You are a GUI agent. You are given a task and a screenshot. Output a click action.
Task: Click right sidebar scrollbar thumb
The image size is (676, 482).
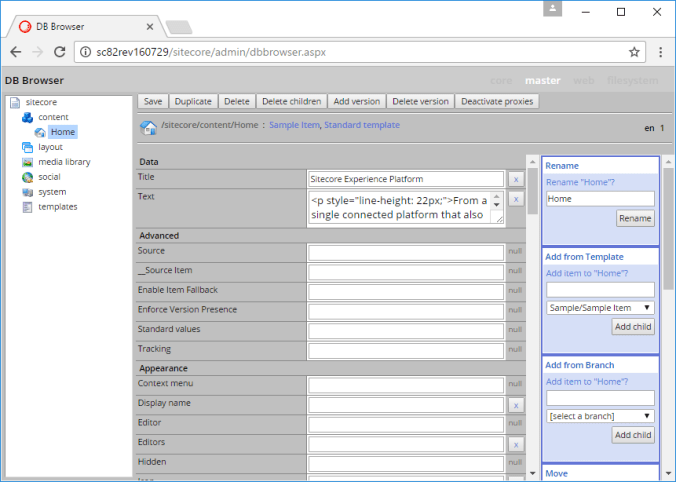tap(668, 229)
